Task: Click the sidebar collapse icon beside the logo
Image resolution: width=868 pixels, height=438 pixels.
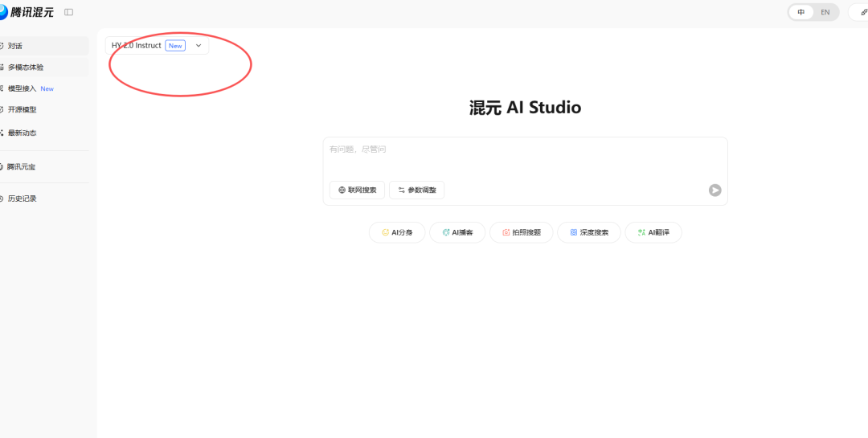Action: 68,12
